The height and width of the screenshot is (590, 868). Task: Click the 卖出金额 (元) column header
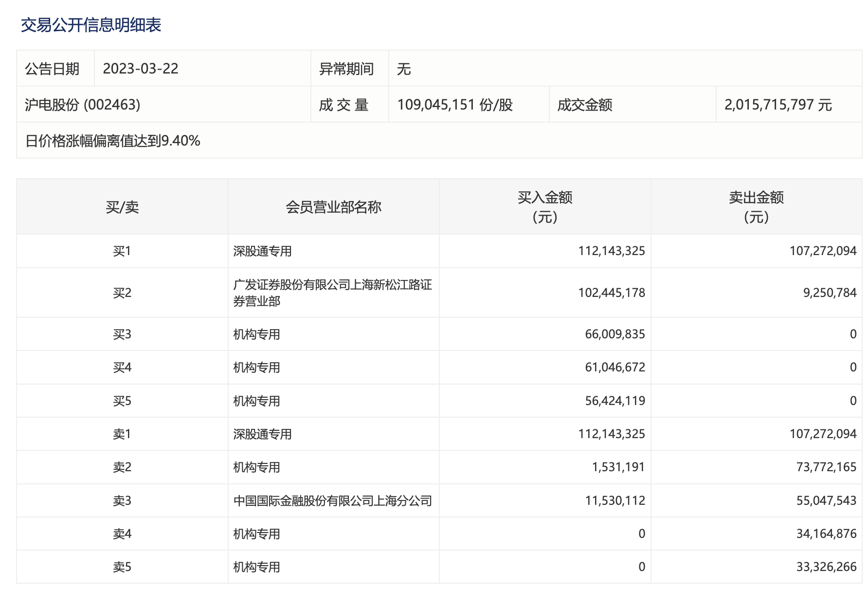coord(756,207)
